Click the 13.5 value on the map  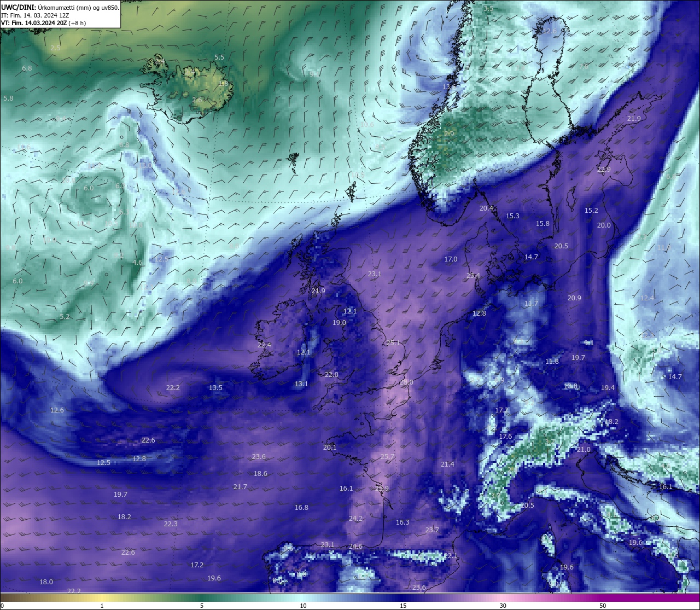click(x=215, y=388)
